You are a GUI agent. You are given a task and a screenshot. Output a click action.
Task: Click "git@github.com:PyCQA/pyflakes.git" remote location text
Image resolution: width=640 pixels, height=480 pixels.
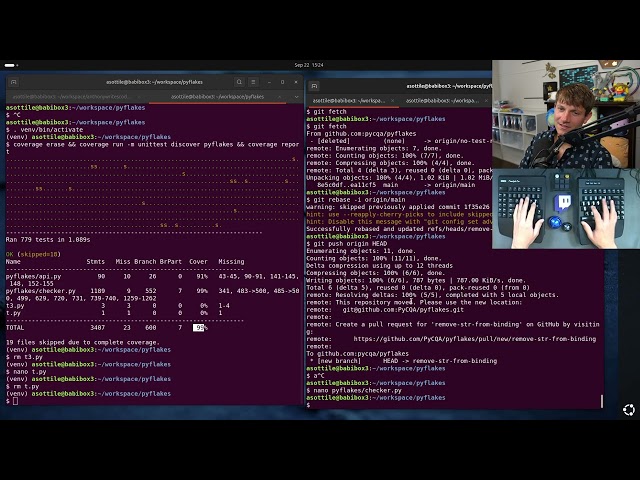pos(403,310)
